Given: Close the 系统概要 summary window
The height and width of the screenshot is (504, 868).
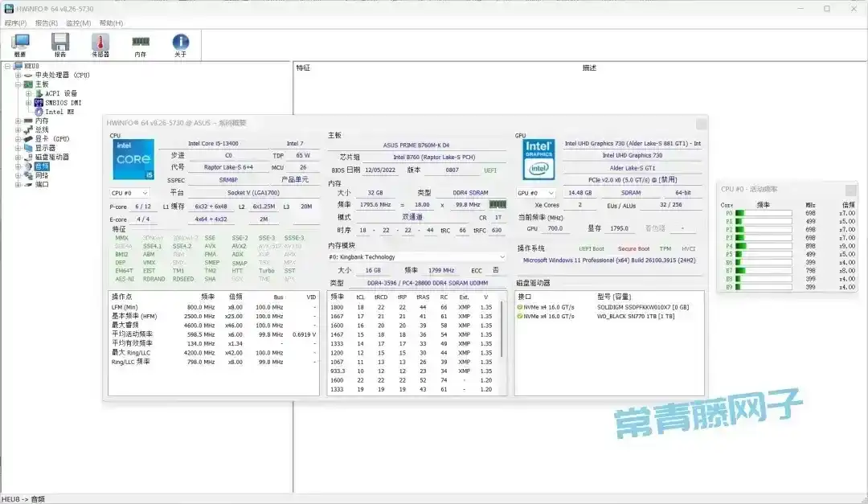Looking at the screenshot, I should [x=701, y=124].
